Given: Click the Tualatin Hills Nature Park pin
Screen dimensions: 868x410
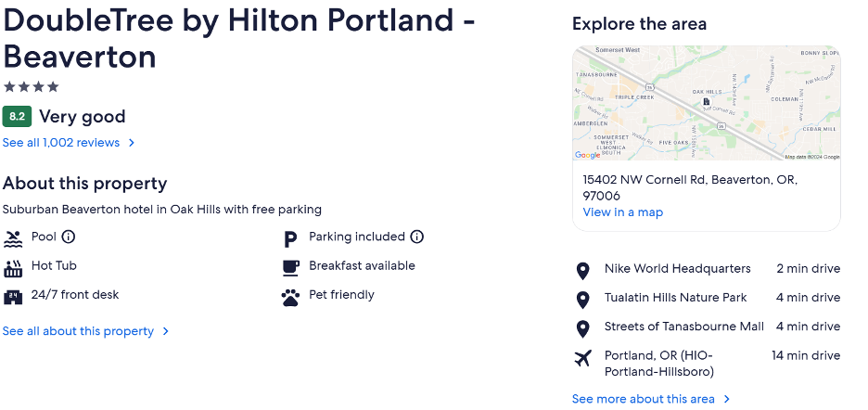Looking at the screenshot, I should (x=582, y=300).
